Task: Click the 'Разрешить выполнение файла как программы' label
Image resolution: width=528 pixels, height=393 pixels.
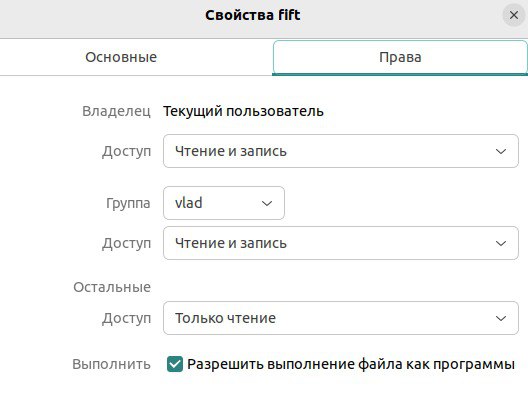Action: (x=351, y=364)
